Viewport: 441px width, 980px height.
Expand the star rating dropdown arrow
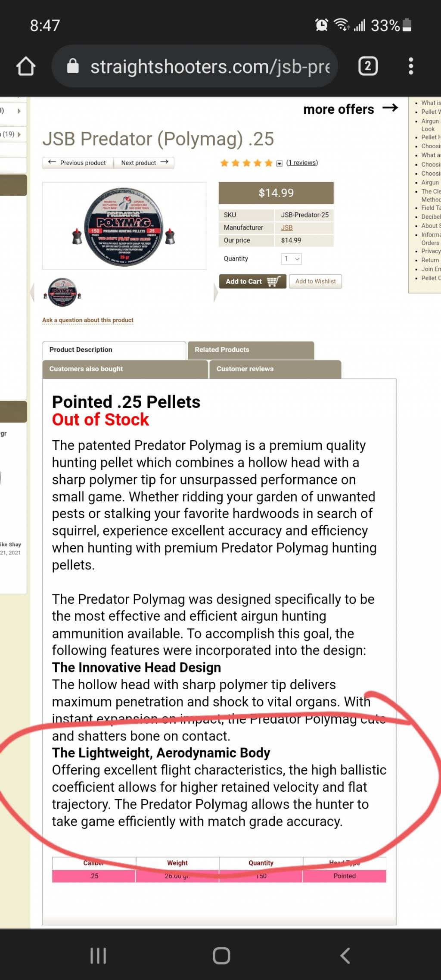tap(279, 163)
